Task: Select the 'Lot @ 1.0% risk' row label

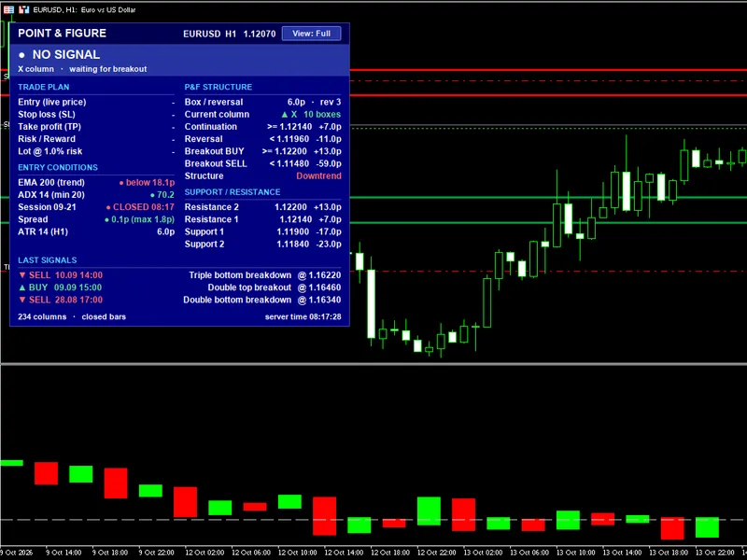Action: [x=50, y=151]
